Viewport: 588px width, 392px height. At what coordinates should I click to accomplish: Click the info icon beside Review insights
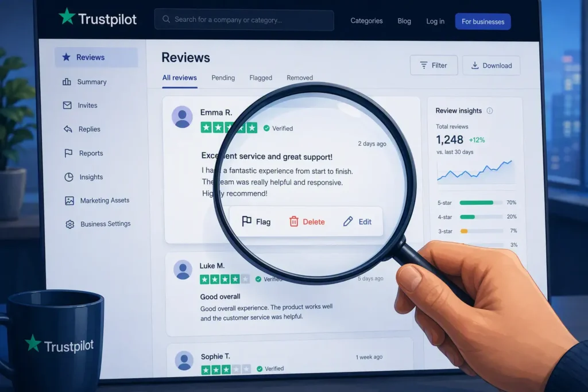tap(490, 111)
